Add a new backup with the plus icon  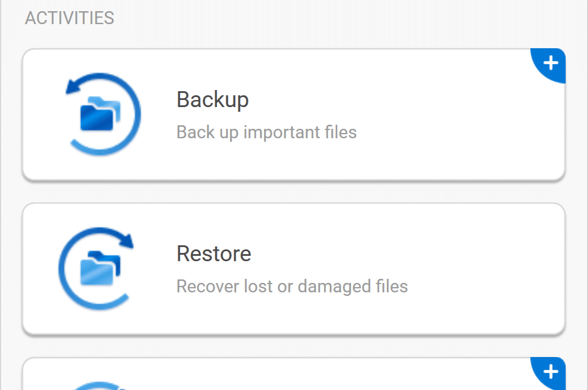point(550,63)
